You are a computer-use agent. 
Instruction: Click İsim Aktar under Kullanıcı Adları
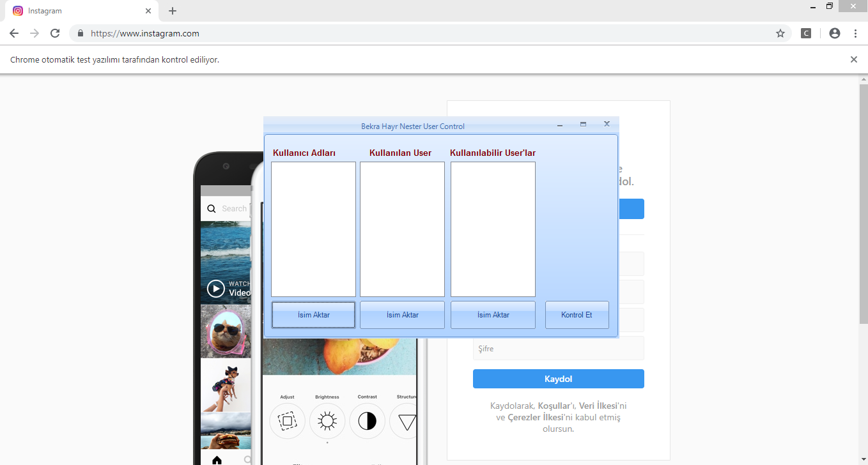click(x=313, y=315)
